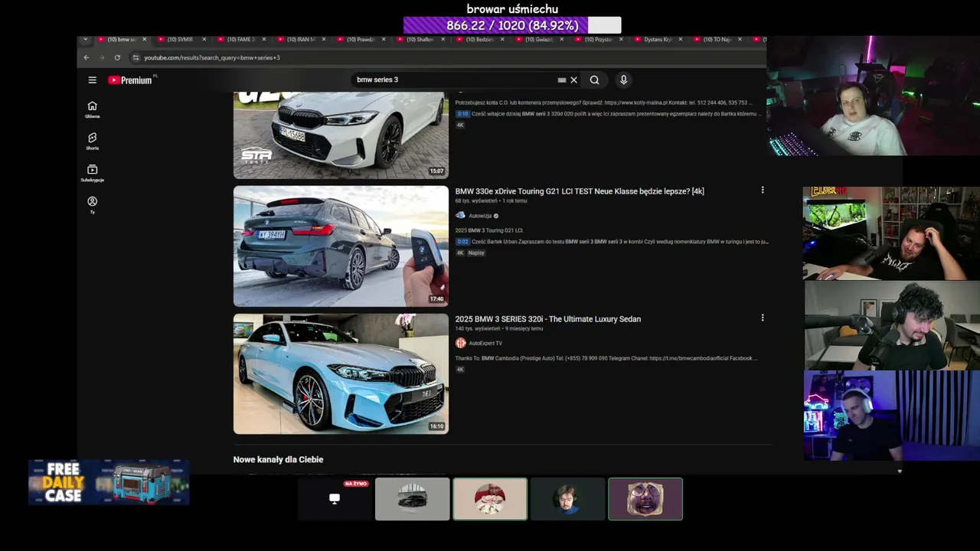This screenshot has height=551, width=980.
Task: Click the Nowe kanały dla Ciebie heading
Action: coord(278,459)
